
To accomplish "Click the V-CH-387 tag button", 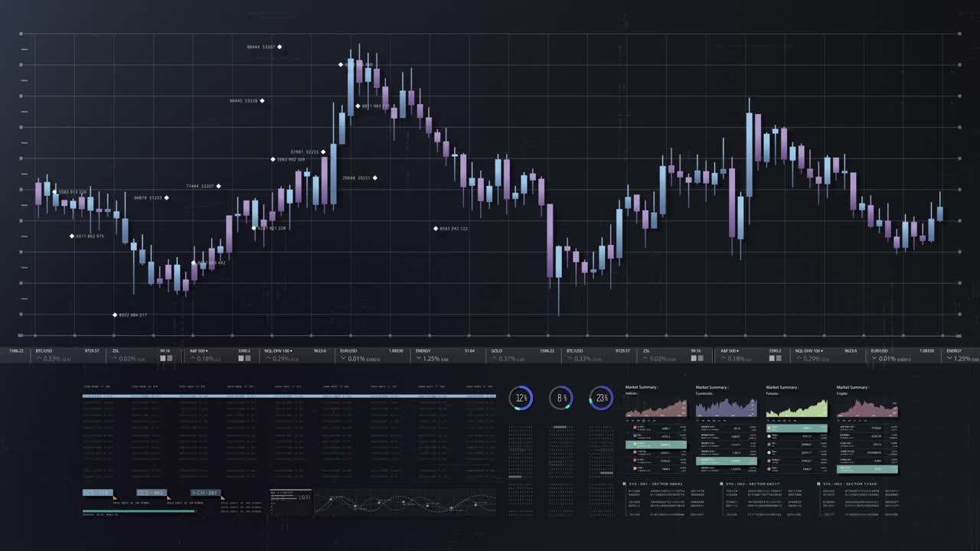I will 206,492.
